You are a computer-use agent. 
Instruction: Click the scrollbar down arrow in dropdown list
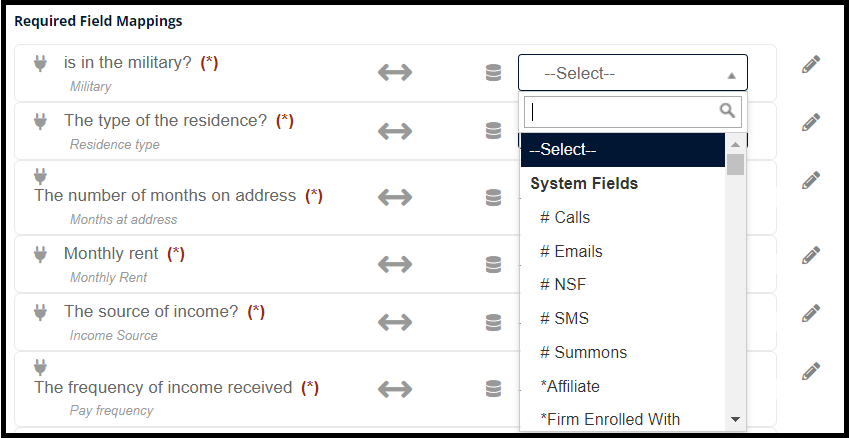pyautogui.click(x=736, y=419)
